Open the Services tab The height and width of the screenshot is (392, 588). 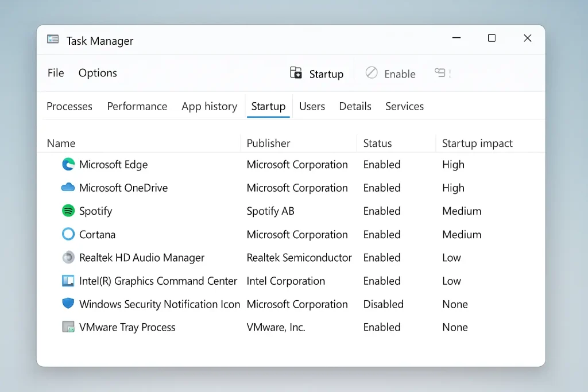point(404,106)
